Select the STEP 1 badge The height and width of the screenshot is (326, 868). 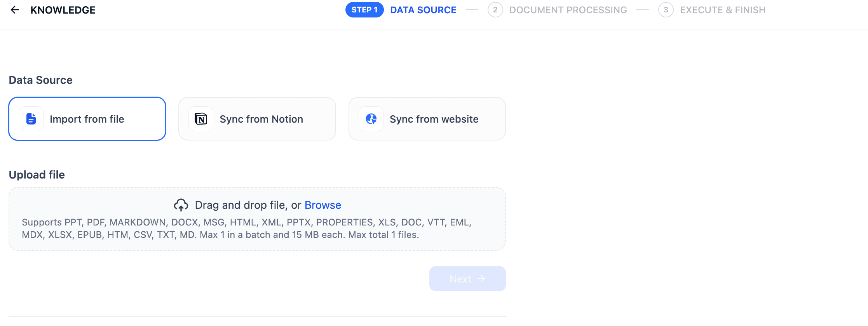(364, 10)
